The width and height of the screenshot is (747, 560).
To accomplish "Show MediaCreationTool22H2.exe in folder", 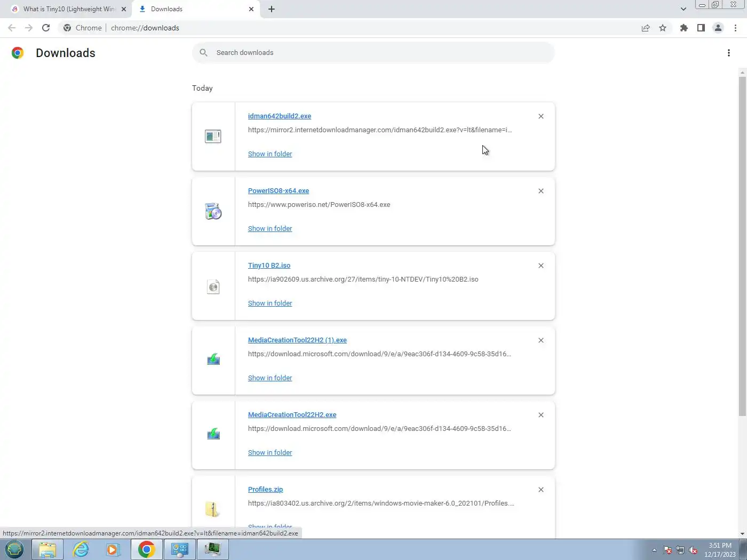I will [270, 452].
